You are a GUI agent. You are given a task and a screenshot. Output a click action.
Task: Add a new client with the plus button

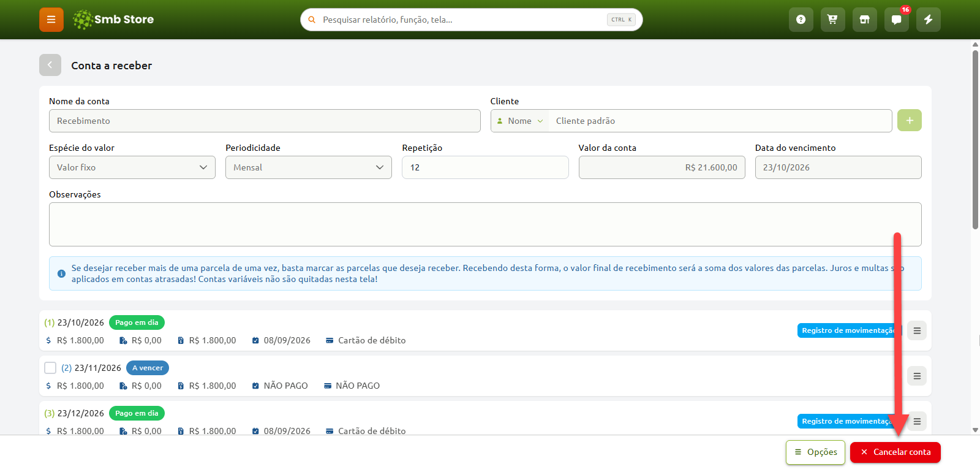910,120
